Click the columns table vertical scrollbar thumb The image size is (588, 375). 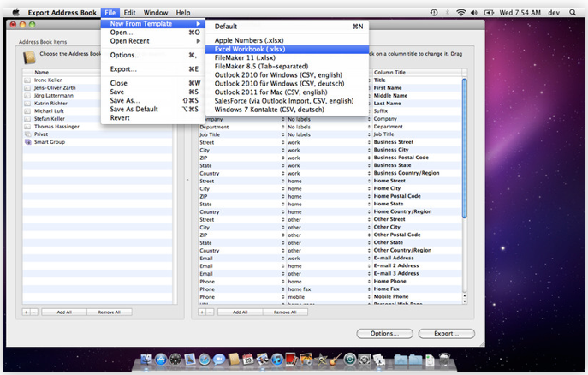(465, 148)
